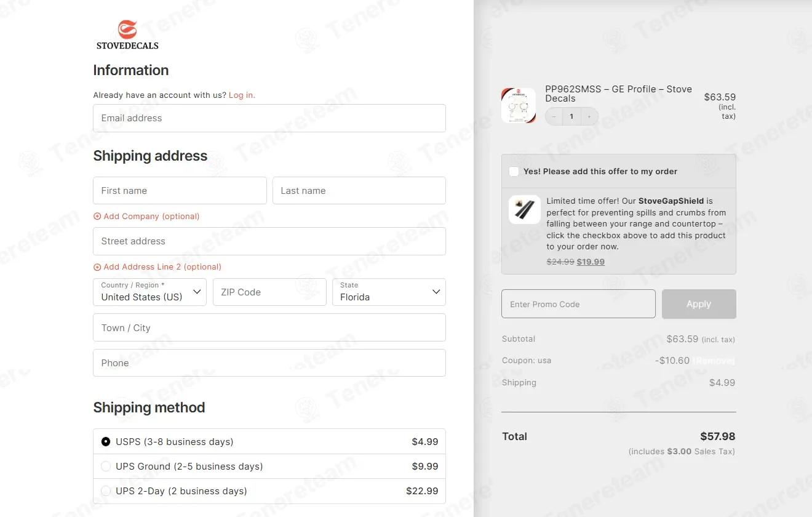Follow the Log in link
The height and width of the screenshot is (517, 812).
242,95
